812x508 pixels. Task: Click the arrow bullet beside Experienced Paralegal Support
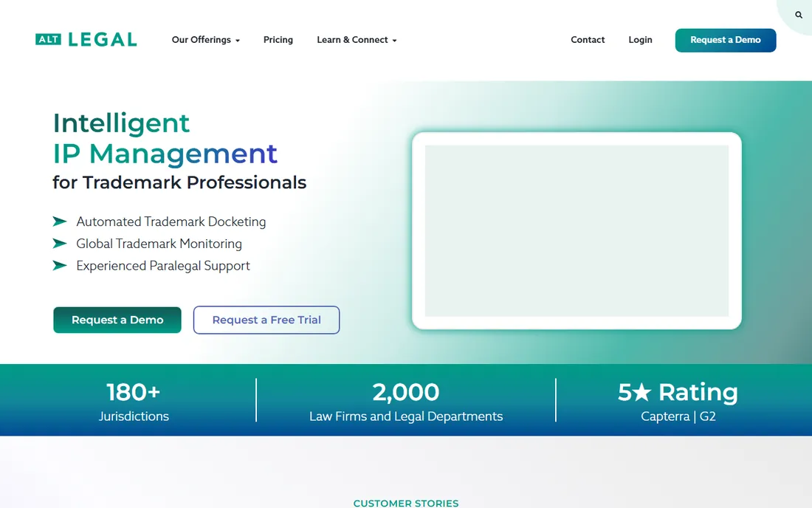[x=60, y=266]
